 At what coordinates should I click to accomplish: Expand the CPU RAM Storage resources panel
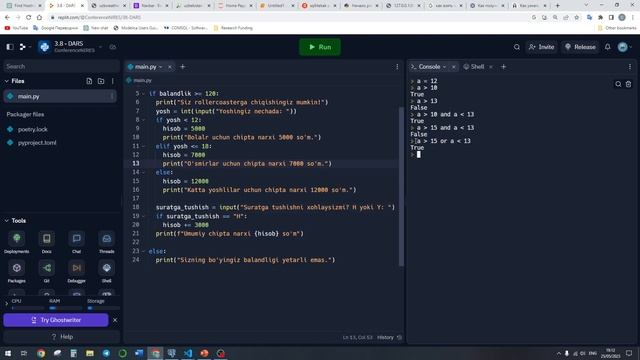click(7, 304)
